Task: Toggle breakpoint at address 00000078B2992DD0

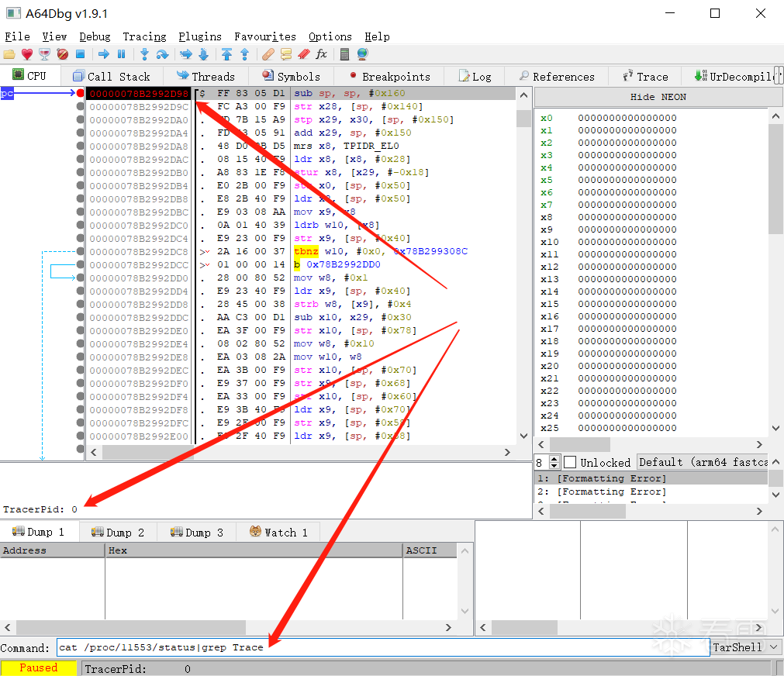Action: click(80, 278)
